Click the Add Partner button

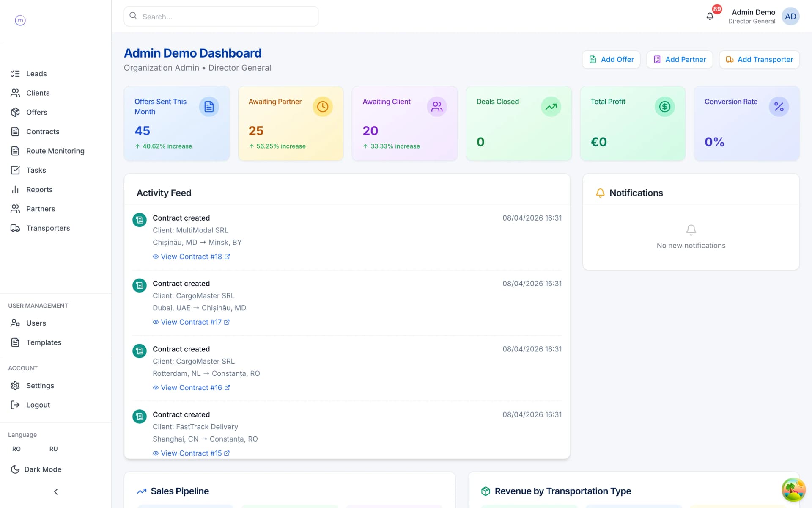(x=680, y=60)
